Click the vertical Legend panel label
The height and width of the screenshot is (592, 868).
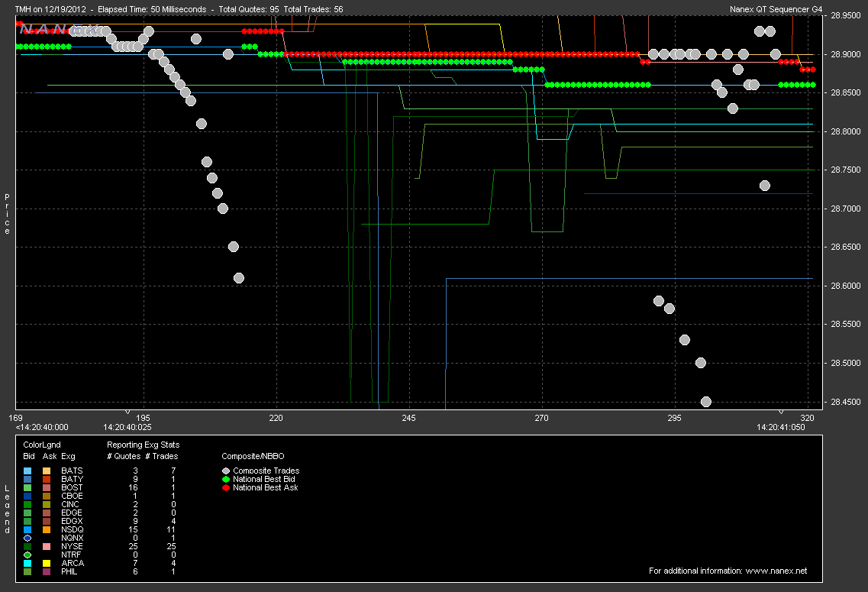pyautogui.click(x=8, y=510)
